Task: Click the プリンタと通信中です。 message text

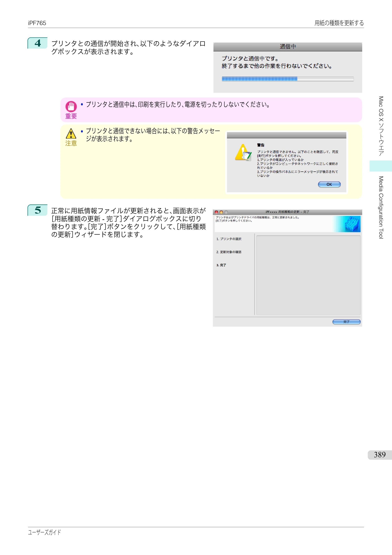Action: [250, 58]
